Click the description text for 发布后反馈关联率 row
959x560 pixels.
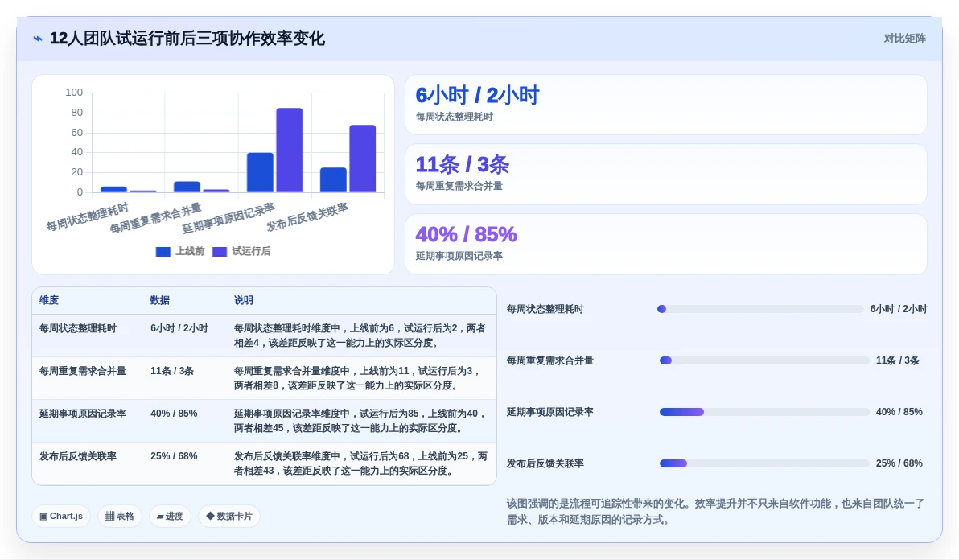(360, 463)
